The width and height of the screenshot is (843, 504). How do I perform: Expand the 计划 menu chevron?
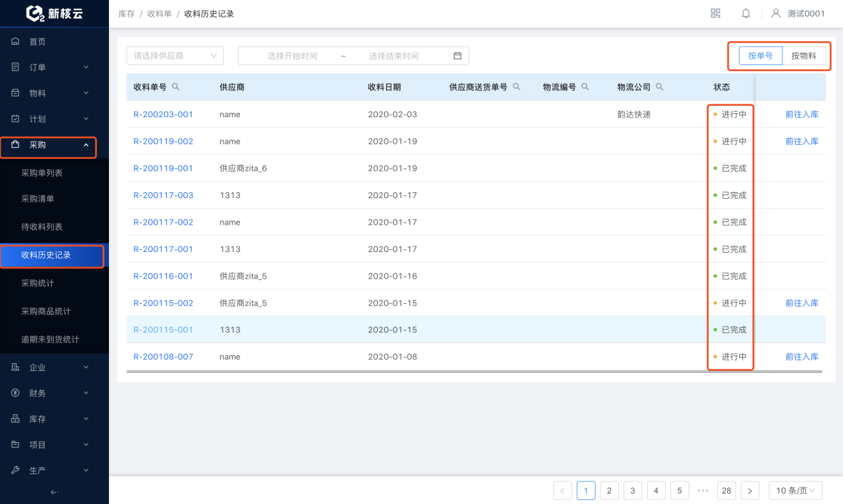click(x=86, y=119)
